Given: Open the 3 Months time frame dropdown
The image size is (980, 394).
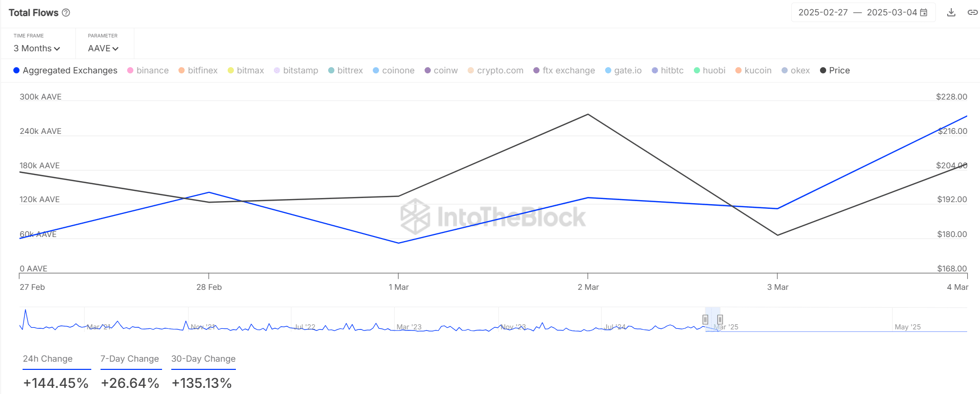Looking at the screenshot, I should coord(37,48).
